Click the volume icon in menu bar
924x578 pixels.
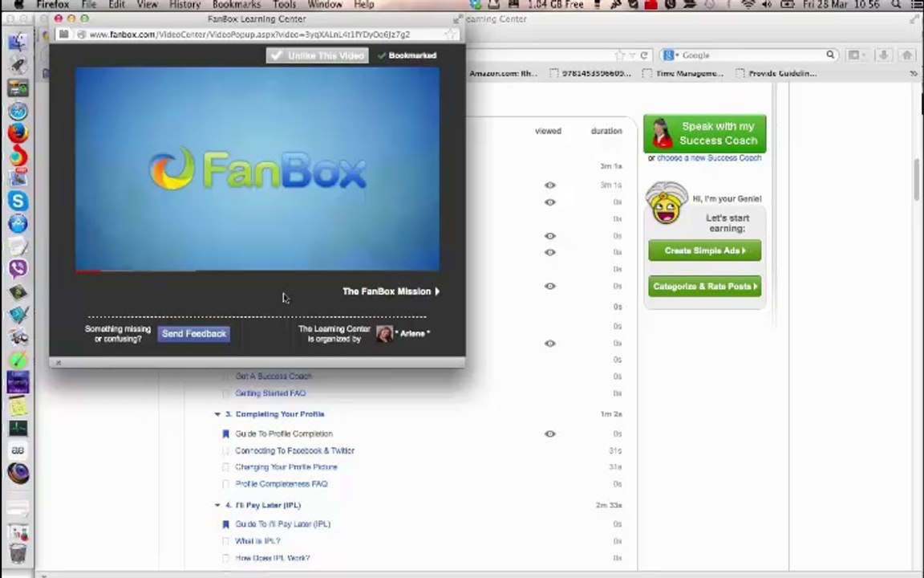click(767, 5)
